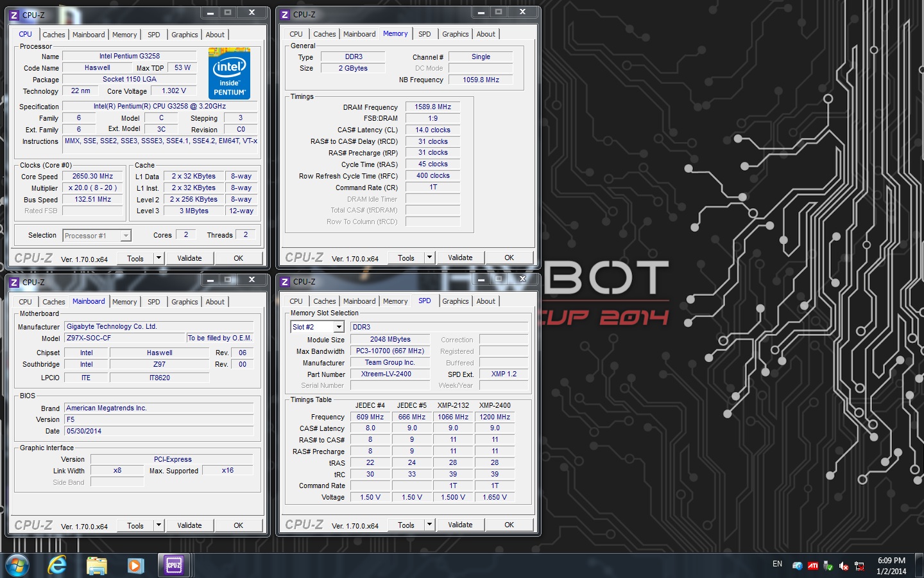Switch to Caches tab in CPU window
924x578 pixels.
54,35
